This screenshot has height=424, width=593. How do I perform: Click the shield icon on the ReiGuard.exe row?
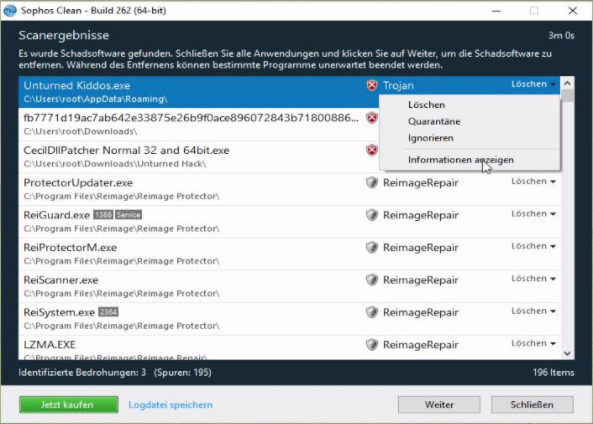372,215
